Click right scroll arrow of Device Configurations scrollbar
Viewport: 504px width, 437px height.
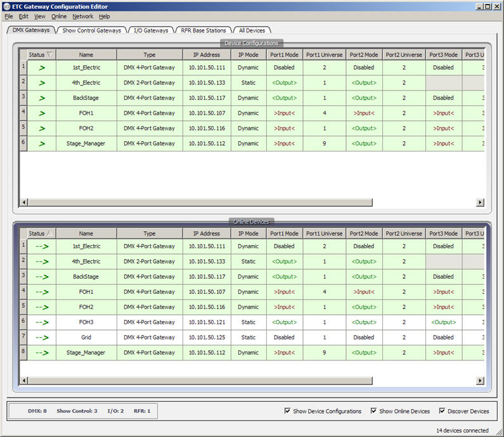480,202
